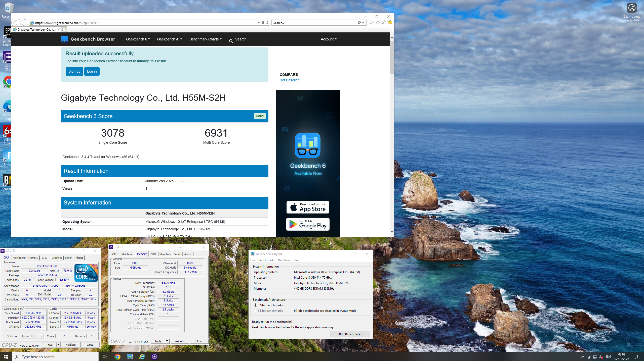Click Close in Memory CPU-Z window

199,341
